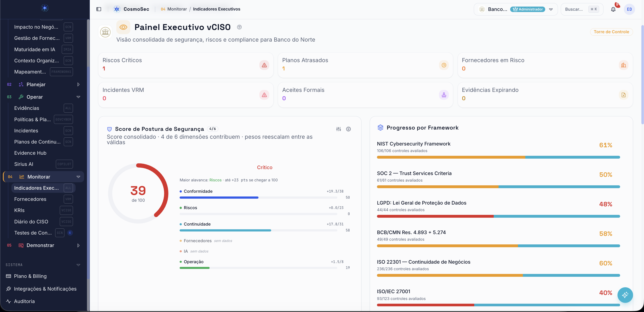Open the ED user avatar
The image size is (644, 312).
tap(629, 9)
